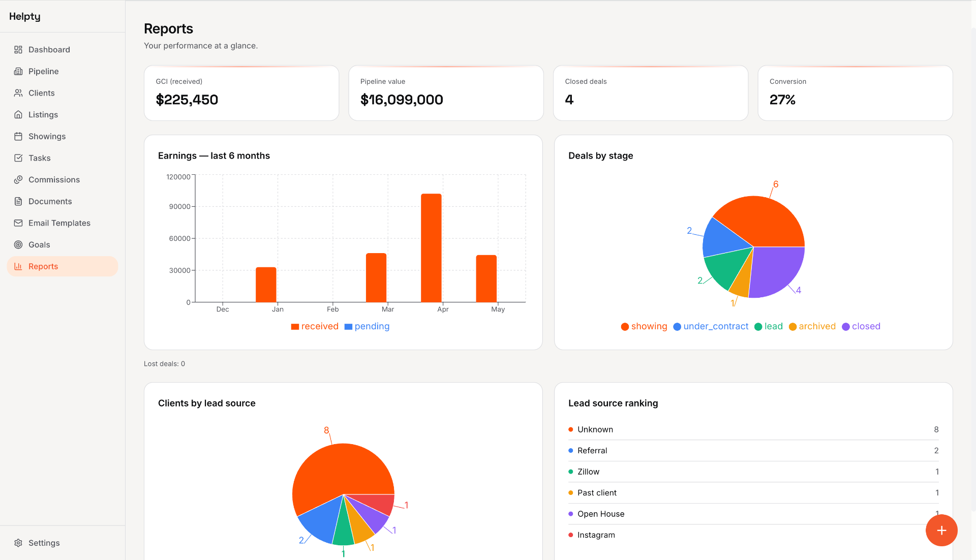Image resolution: width=976 pixels, height=560 pixels.
Task: Click the 'Lead source ranking' heading
Action: point(613,403)
